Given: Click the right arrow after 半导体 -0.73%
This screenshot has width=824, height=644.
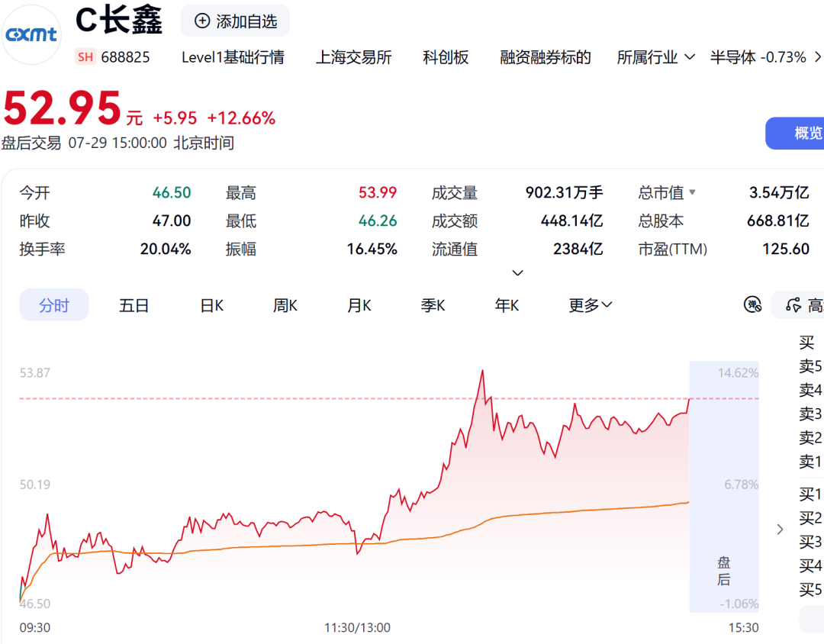Looking at the screenshot, I should click(818, 56).
